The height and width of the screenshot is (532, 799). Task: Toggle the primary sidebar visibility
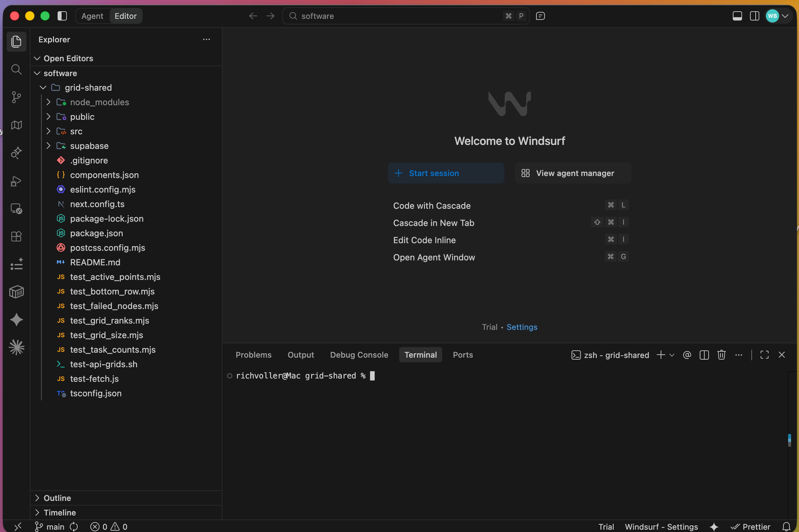click(62, 16)
